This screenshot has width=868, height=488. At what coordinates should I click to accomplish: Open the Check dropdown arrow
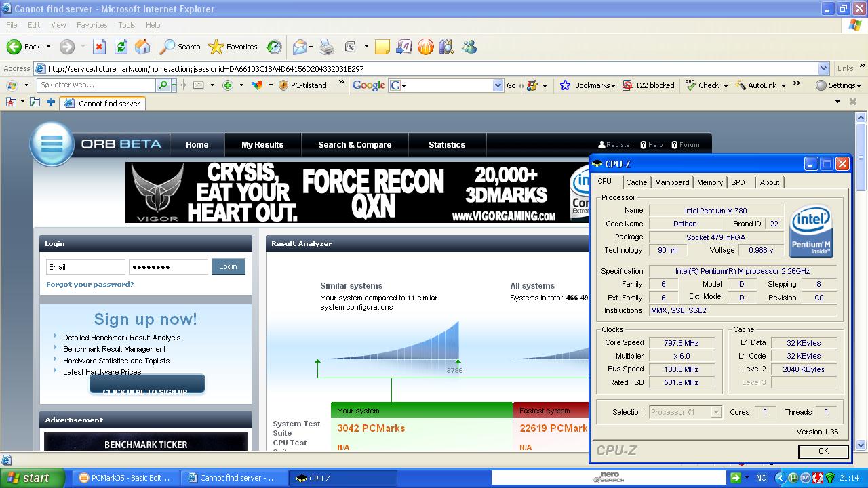pyautogui.click(x=726, y=86)
